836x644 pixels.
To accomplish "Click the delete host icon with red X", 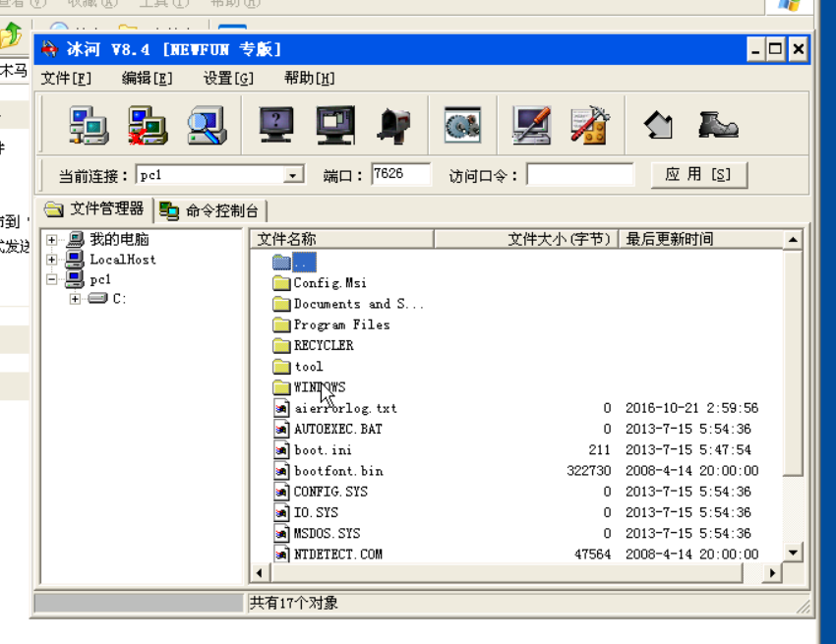I will click(148, 125).
